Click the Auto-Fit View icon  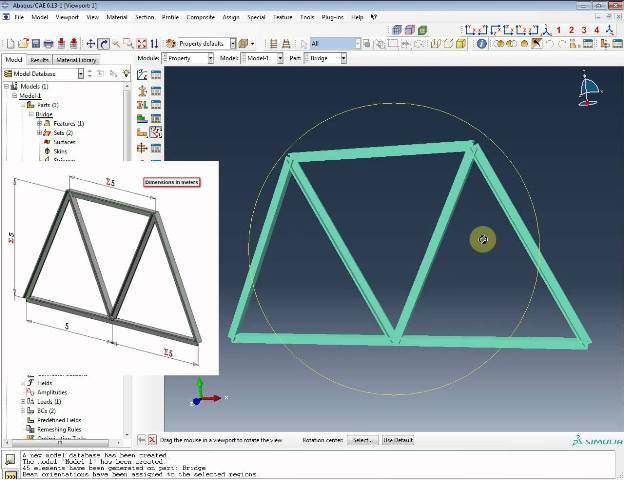click(x=143, y=44)
